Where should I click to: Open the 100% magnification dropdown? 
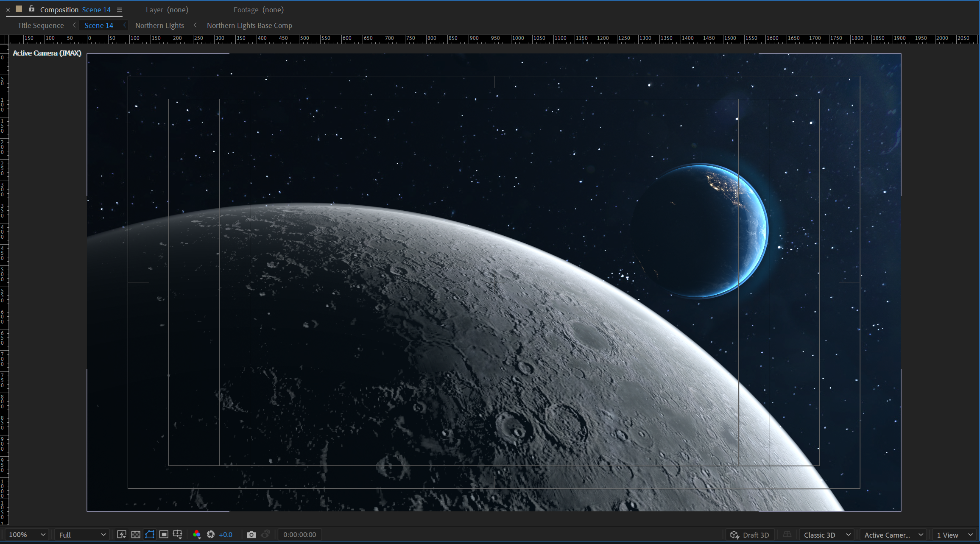coord(27,535)
